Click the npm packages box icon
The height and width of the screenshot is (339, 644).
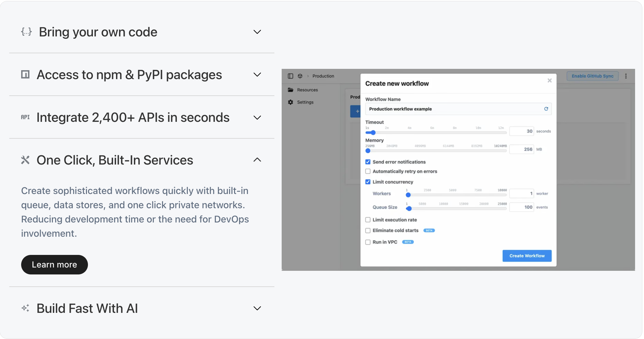point(25,74)
